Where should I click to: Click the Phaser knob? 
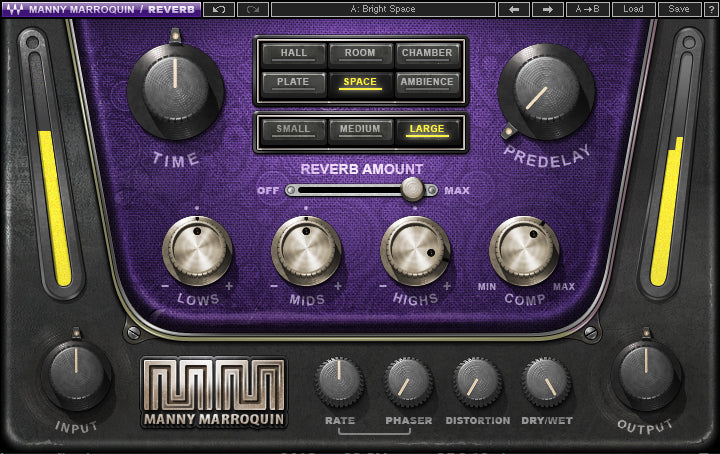pos(408,381)
